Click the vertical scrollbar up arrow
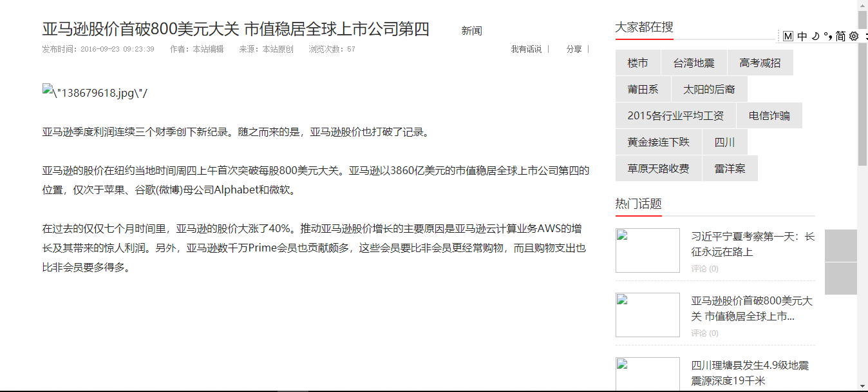 click(x=862, y=6)
